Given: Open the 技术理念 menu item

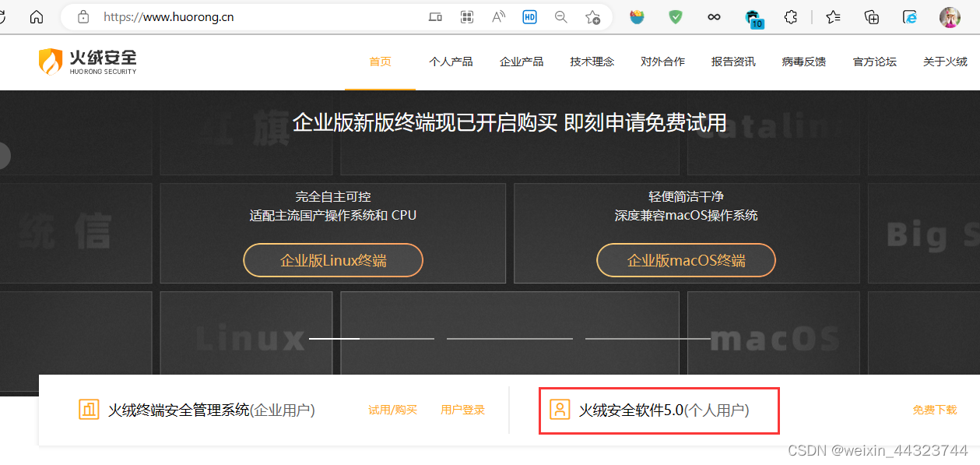Looking at the screenshot, I should pyautogui.click(x=592, y=62).
